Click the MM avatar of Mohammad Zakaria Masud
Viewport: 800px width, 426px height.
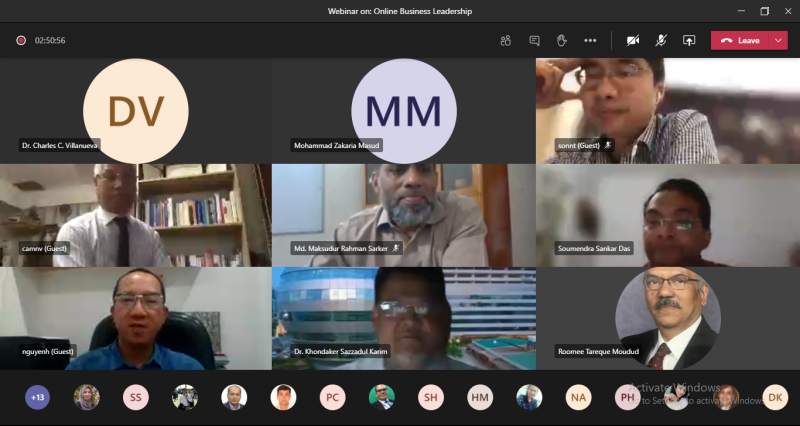pos(404,108)
